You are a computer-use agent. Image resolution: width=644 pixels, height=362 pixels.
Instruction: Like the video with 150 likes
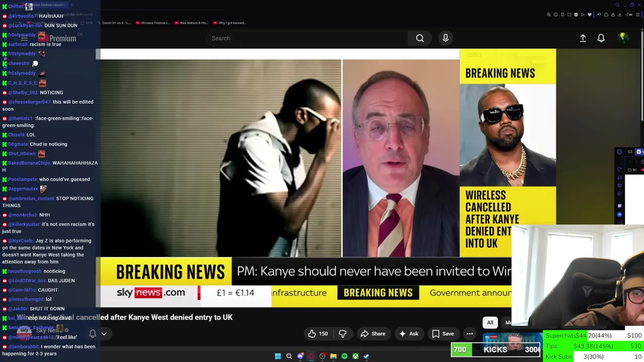pyautogui.click(x=318, y=334)
